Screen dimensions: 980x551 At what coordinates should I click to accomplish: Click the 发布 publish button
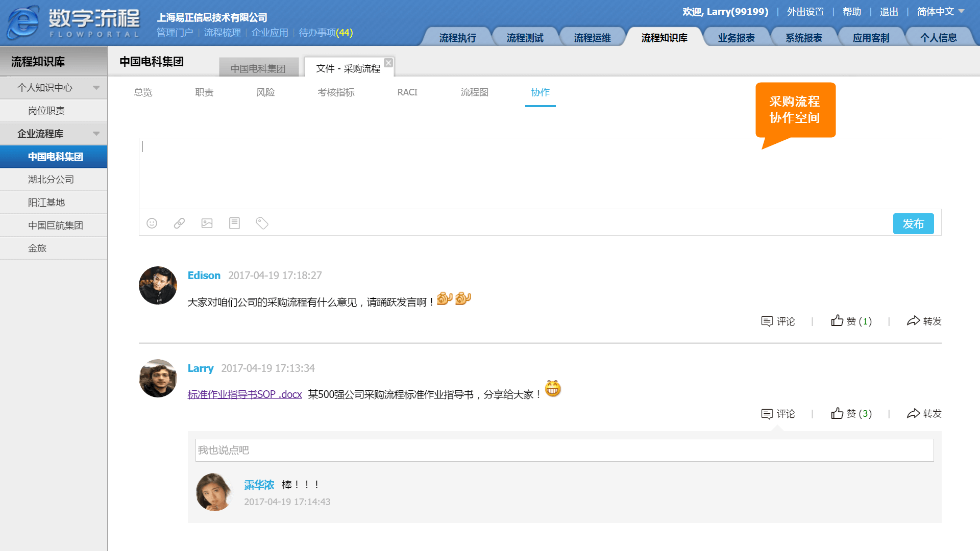point(913,223)
